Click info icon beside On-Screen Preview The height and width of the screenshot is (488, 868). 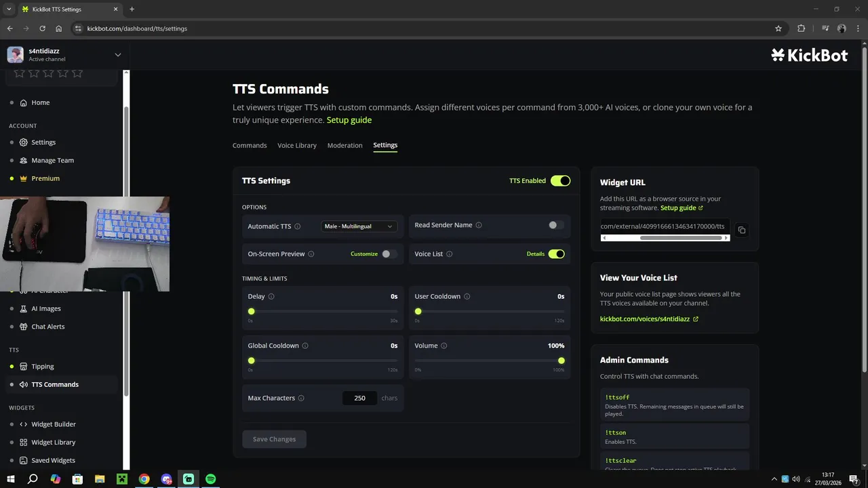pyautogui.click(x=311, y=254)
